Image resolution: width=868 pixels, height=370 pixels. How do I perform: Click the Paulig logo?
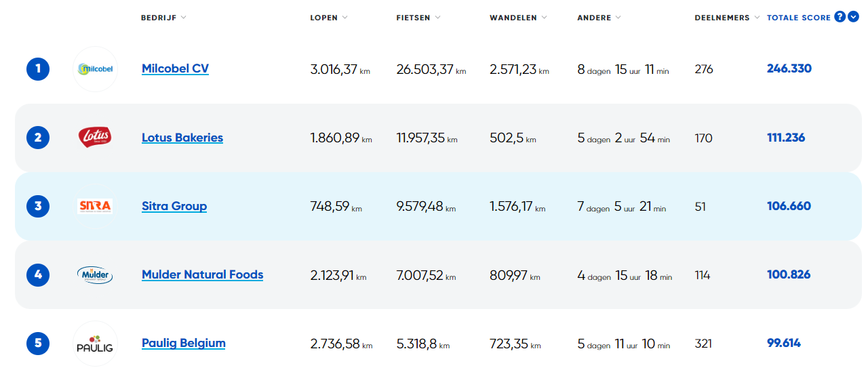tap(95, 343)
